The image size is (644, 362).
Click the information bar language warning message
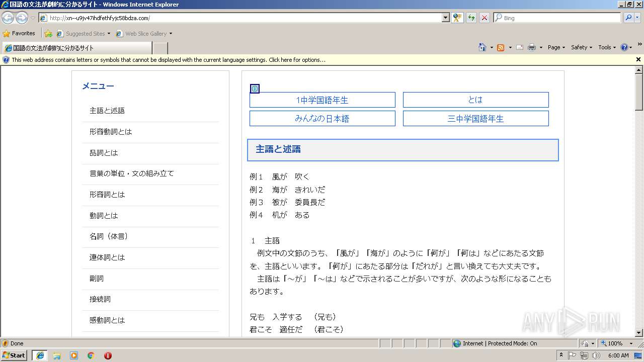click(x=169, y=60)
